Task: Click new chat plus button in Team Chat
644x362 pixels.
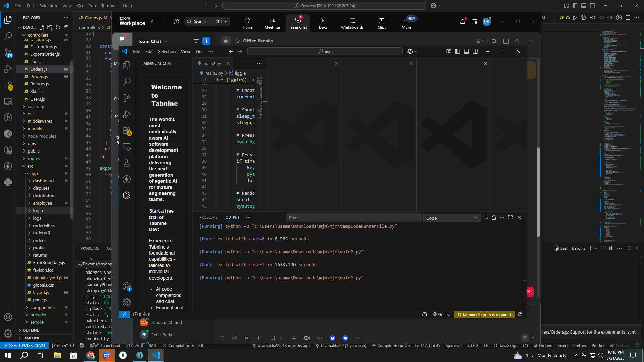Action: click(x=206, y=41)
